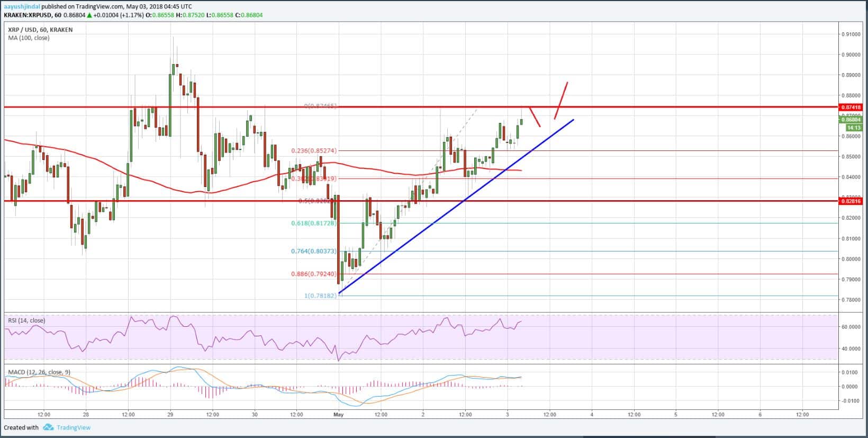Click the May marker on the time axis
868x438 pixels.
click(339, 415)
